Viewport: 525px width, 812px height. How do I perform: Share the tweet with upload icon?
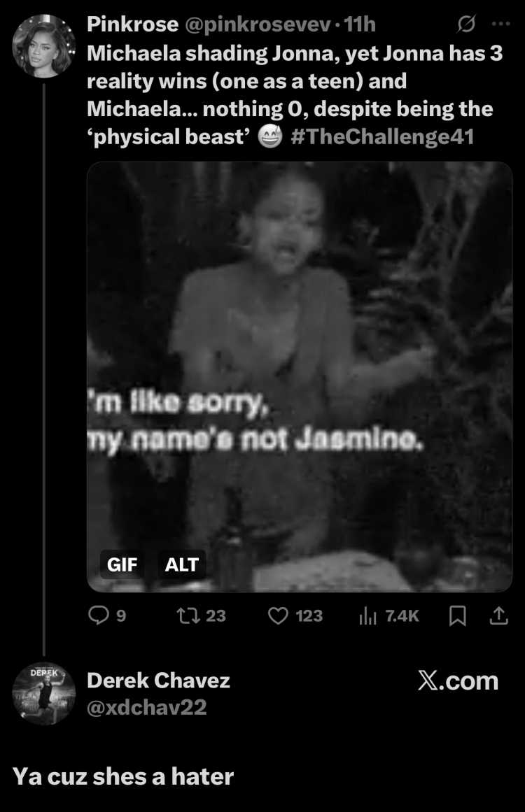(498, 615)
